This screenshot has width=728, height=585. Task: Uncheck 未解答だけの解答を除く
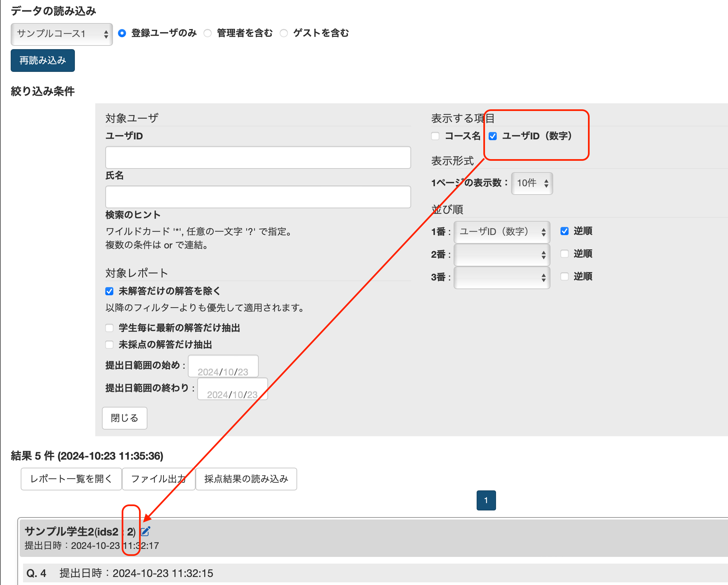pyautogui.click(x=109, y=291)
